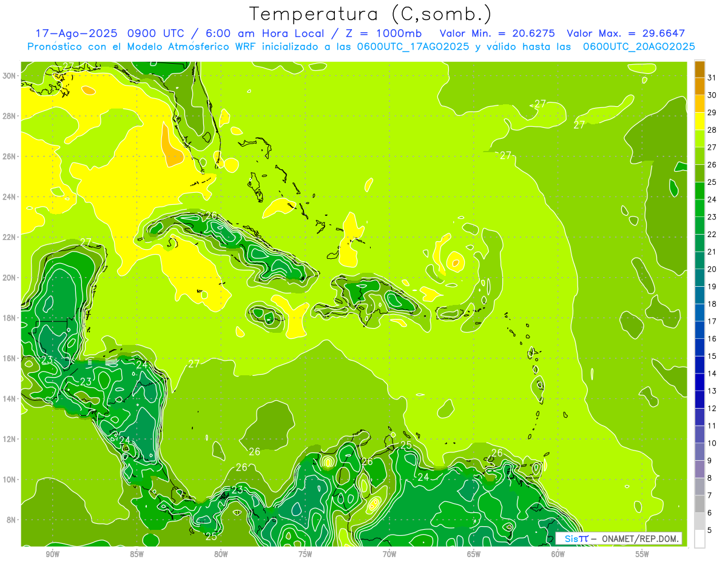This screenshot has height=562, width=728.
Task: Click the colorbar label '22'
Action: pyautogui.click(x=712, y=235)
